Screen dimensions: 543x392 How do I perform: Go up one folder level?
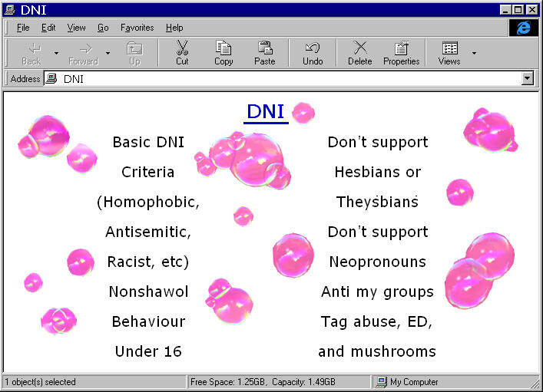pyautogui.click(x=134, y=48)
